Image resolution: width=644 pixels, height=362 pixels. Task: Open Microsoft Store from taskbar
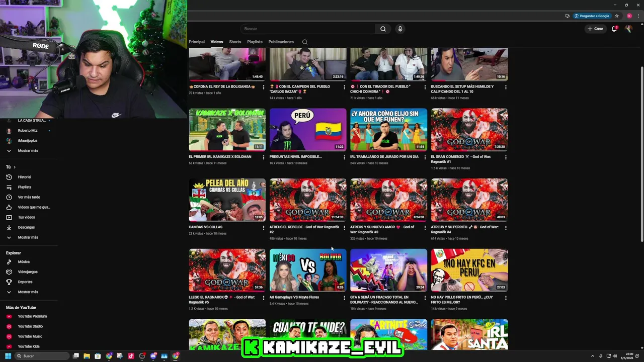point(98,356)
